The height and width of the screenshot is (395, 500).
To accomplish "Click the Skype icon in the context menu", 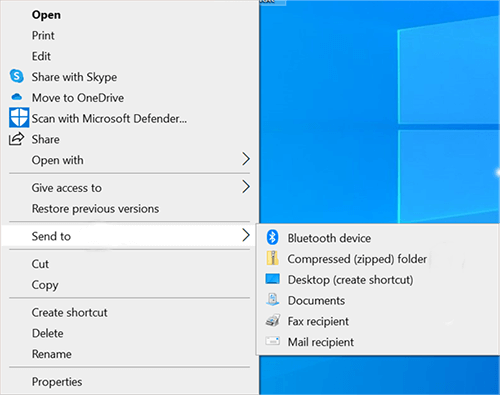I will point(17,76).
